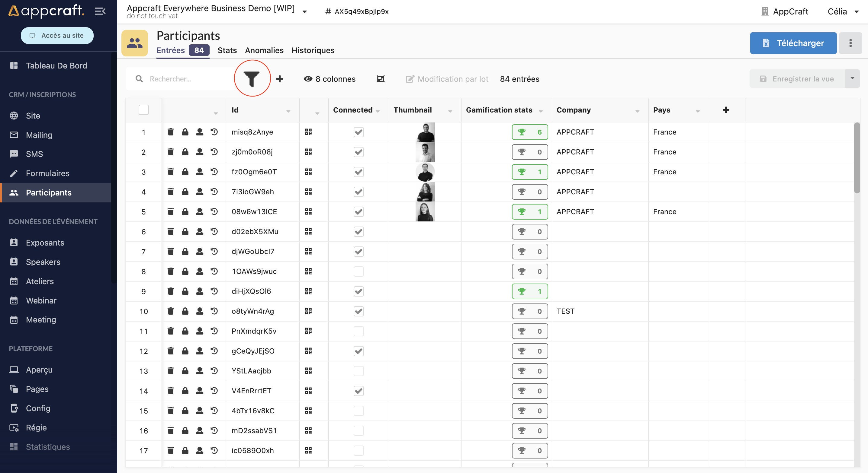Click the add column icon

click(x=726, y=110)
